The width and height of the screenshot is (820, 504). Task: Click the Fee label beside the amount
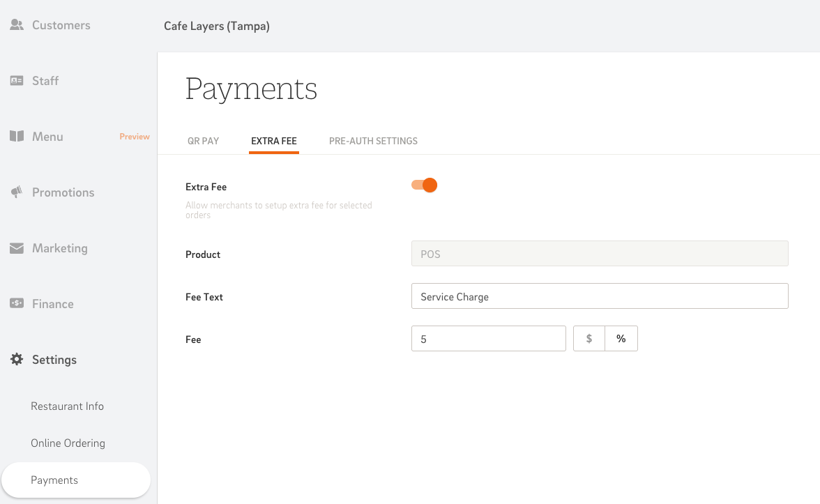[x=194, y=339]
